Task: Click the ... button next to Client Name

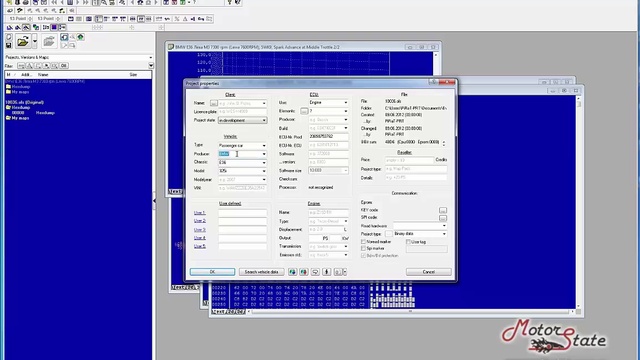Action: tap(213, 103)
